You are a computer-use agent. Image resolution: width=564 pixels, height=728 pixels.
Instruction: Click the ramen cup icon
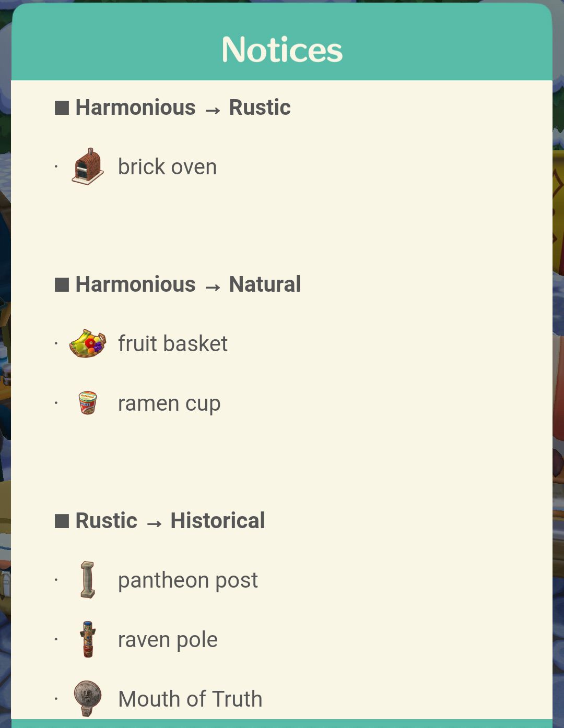(88, 403)
